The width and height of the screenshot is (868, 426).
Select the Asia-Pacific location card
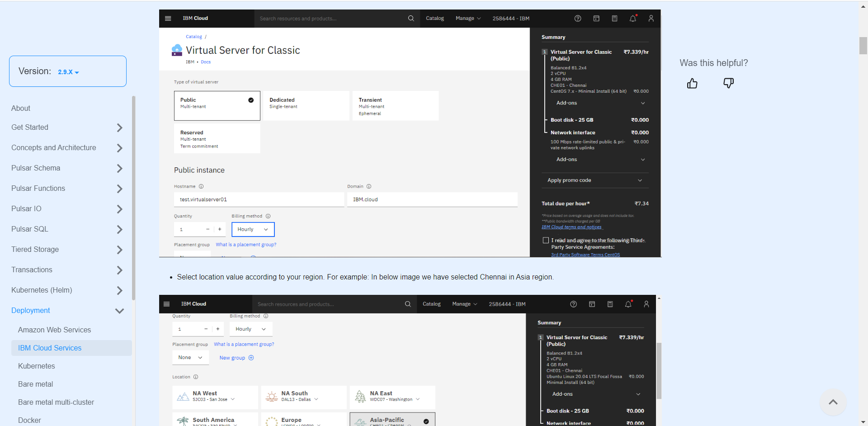pyautogui.click(x=392, y=419)
